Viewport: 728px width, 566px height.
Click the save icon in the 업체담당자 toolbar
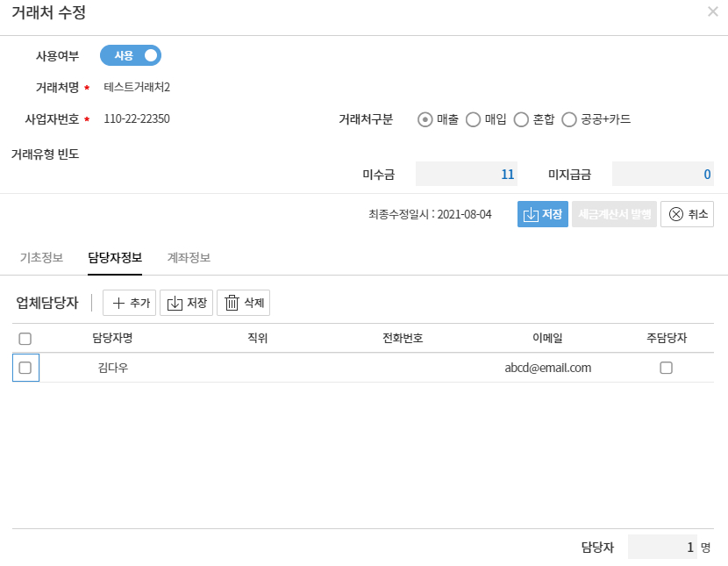click(x=175, y=303)
